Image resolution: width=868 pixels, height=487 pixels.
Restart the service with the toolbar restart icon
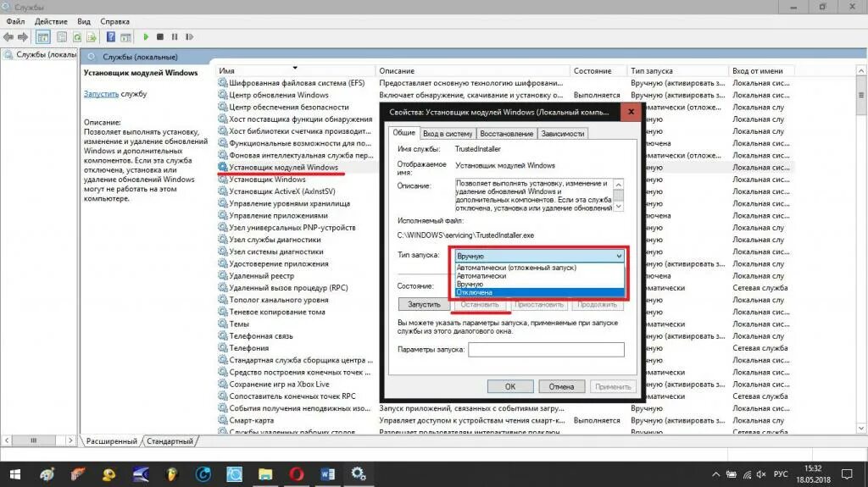click(x=189, y=37)
